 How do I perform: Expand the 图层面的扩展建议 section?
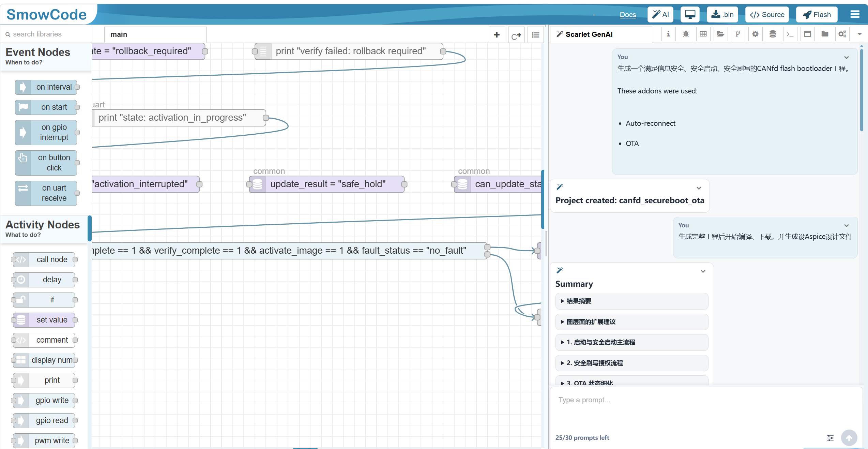631,322
